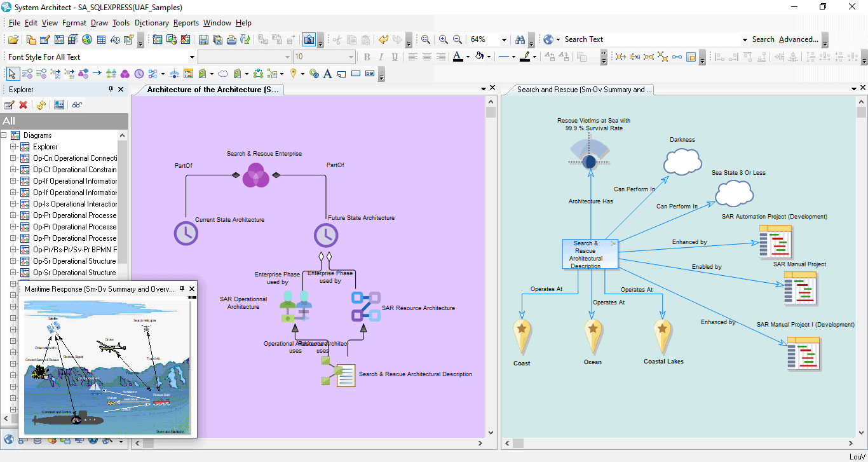
Task: Toggle Italic text formatting
Action: coord(381,57)
